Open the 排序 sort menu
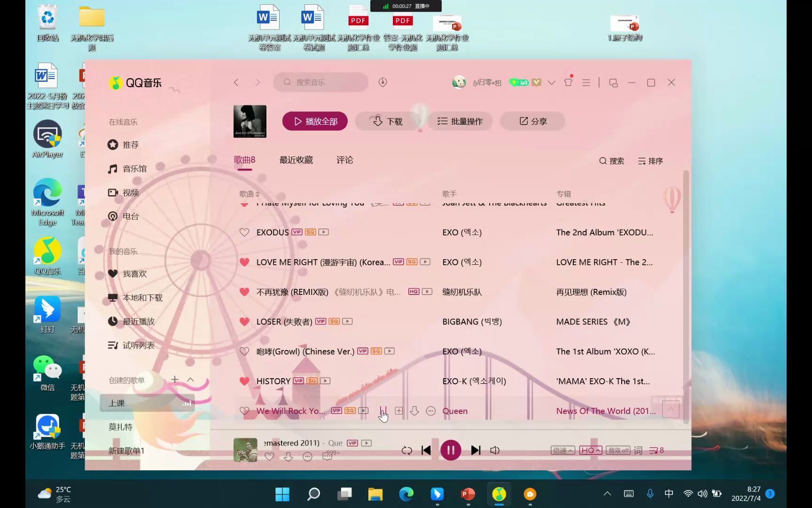Image resolution: width=812 pixels, height=508 pixels. [650, 161]
